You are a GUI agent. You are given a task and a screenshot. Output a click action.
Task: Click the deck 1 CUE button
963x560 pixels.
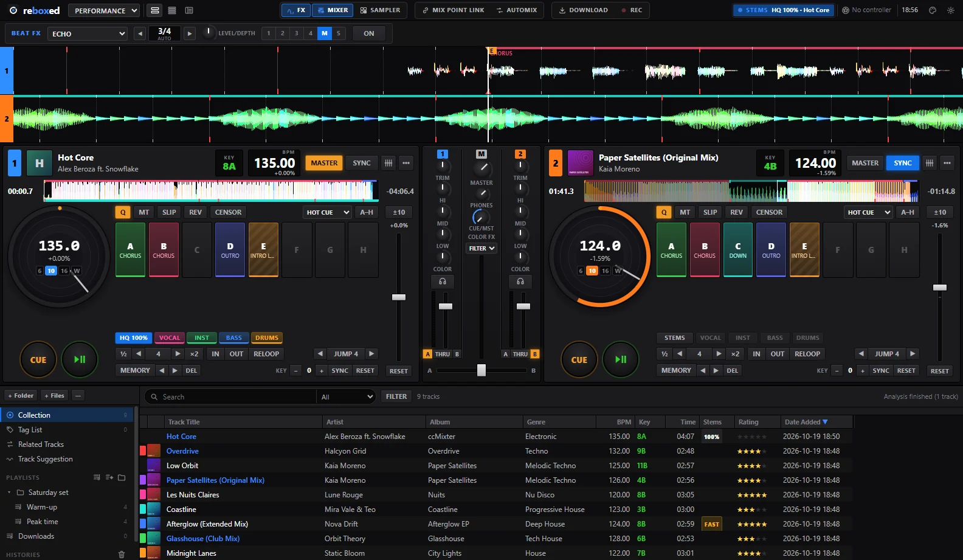(38, 359)
